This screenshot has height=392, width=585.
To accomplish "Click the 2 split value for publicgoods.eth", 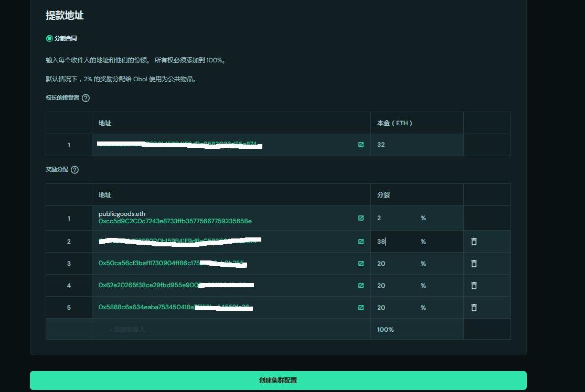I will [379, 218].
